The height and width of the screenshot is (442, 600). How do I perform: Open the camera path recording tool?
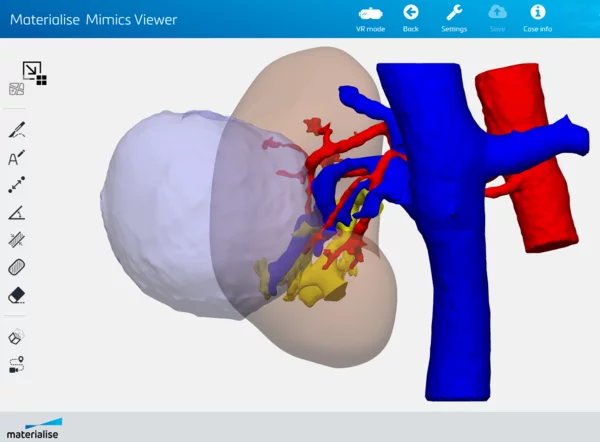point(16,365)
